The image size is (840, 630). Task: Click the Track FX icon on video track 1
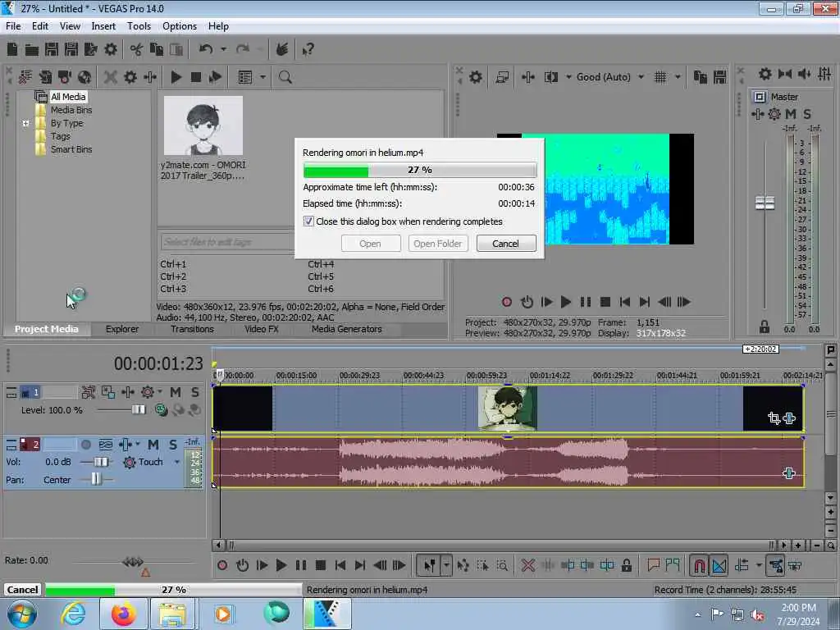[x=127, y=393]
